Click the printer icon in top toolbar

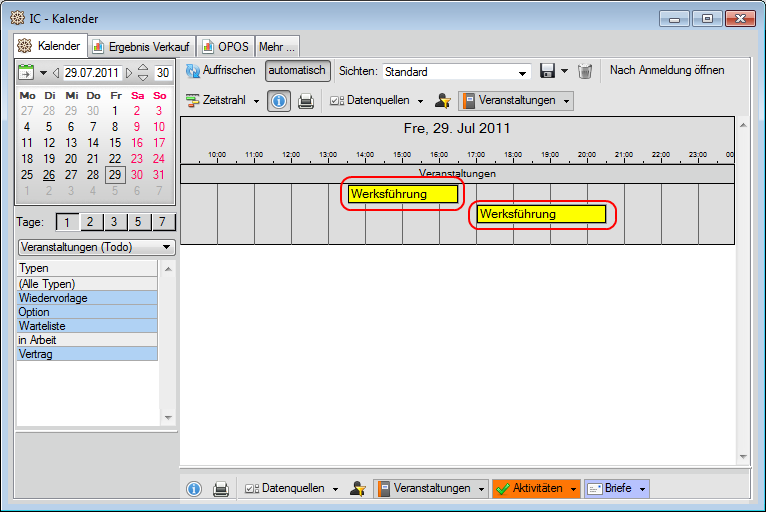(x=306, y=101)
